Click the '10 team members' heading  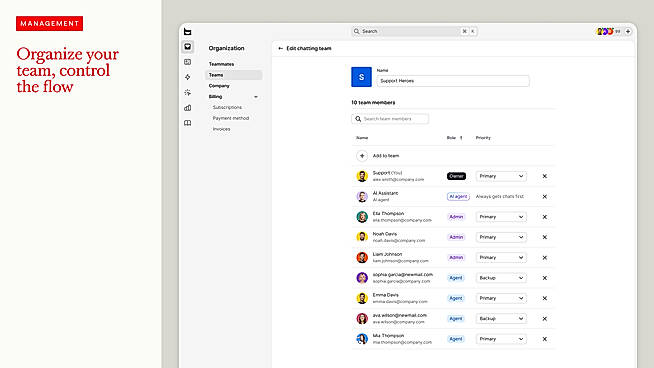pos(373,103)
